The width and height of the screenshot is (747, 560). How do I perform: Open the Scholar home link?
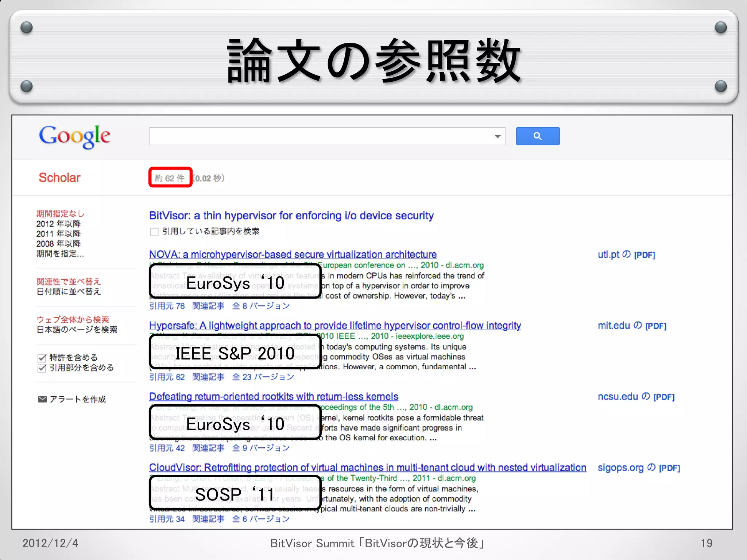59,178
